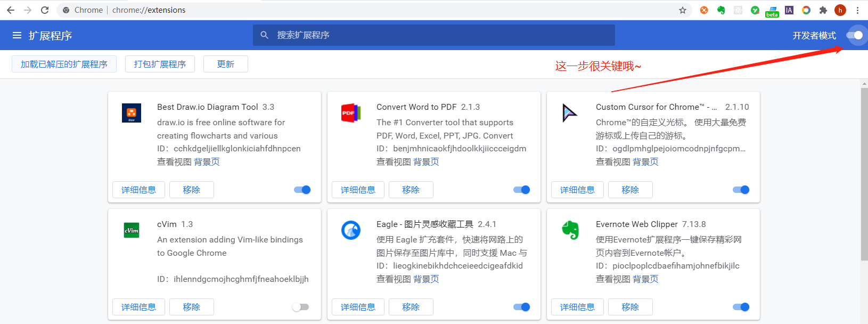Open the profile avatar labeled h

(x=840, y=10)
